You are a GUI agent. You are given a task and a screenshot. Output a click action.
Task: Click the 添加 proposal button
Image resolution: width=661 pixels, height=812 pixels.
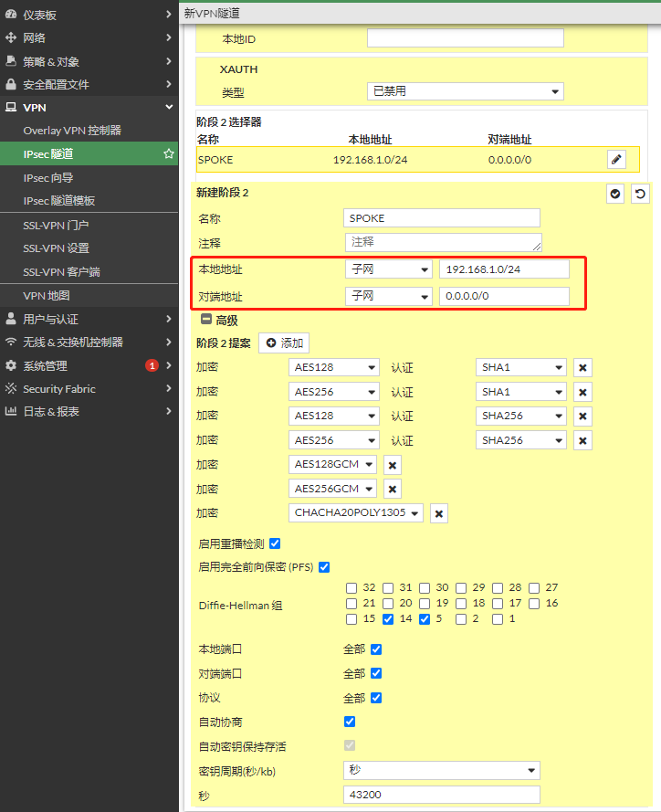pyautogui.click(x=284, y=343)
